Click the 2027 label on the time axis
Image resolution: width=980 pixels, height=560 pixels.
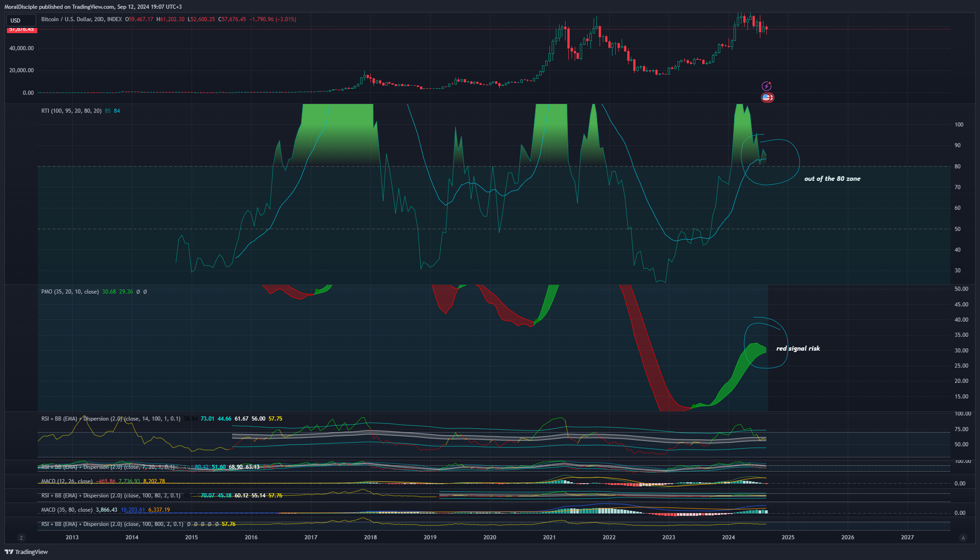pos(907,537)
